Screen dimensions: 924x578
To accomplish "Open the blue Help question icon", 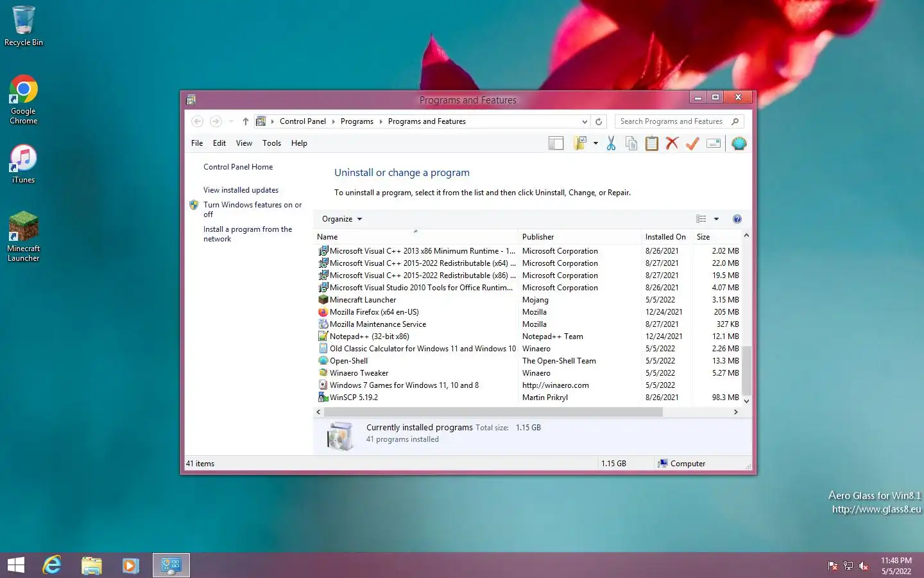I will (737, 219).
